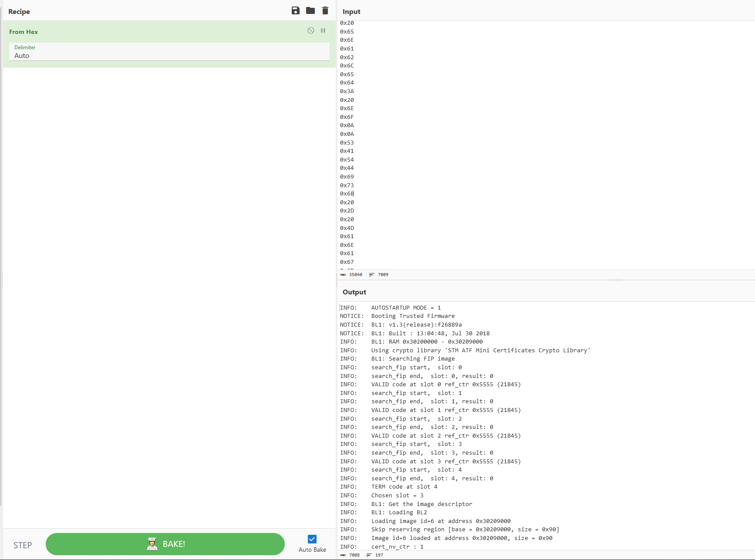755x560 pixels.
Task: Click input line 0x69
Action: (347, 177)
